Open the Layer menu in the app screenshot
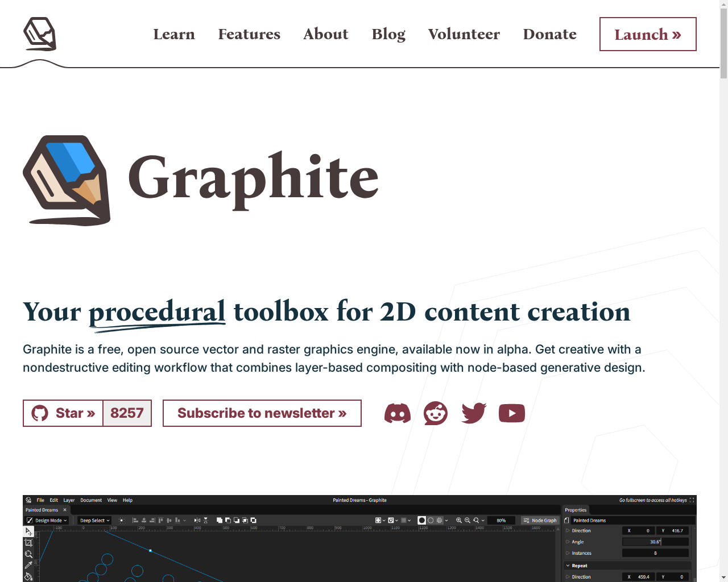The height and width of the screenshot is (582, 728). click(x=69, y=500)
